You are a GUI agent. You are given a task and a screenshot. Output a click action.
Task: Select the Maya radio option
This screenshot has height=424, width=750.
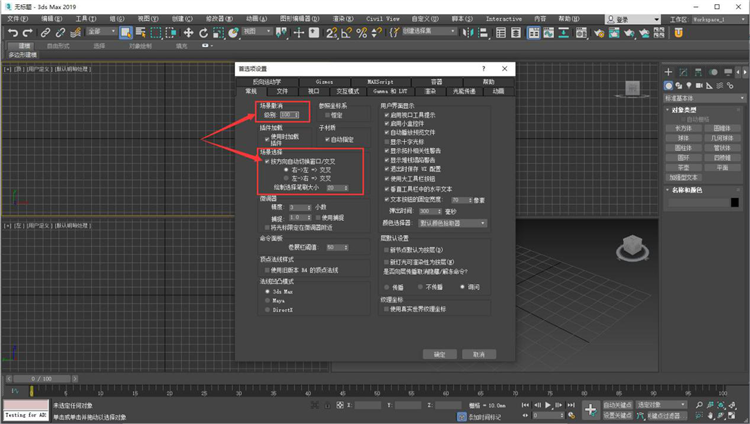tap(267, 301)
